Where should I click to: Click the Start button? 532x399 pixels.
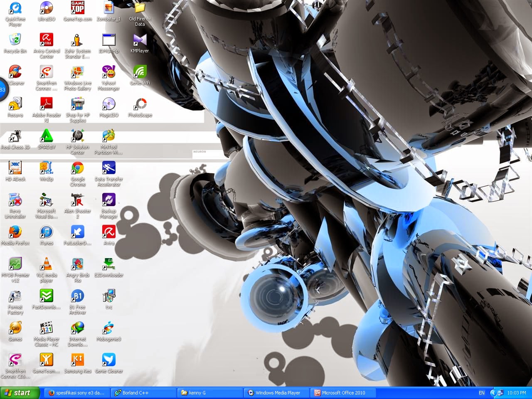click(19, 392)
